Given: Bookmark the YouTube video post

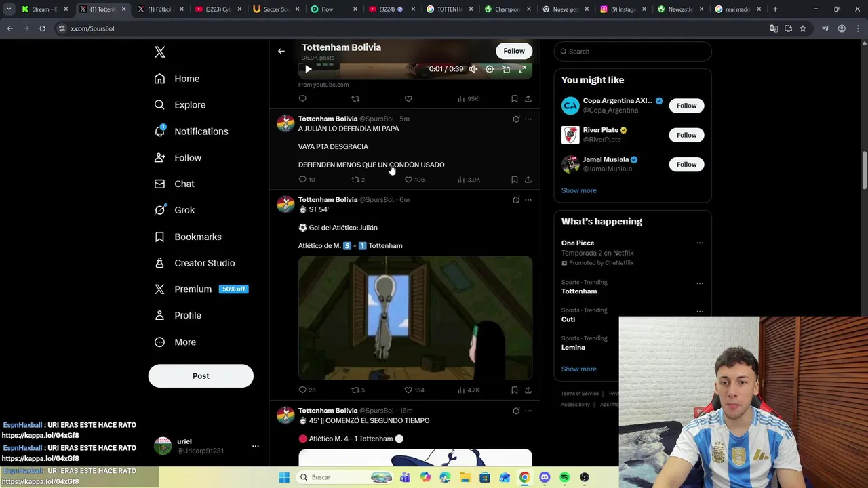Looking at the screenshot, I should click(515, 99).
